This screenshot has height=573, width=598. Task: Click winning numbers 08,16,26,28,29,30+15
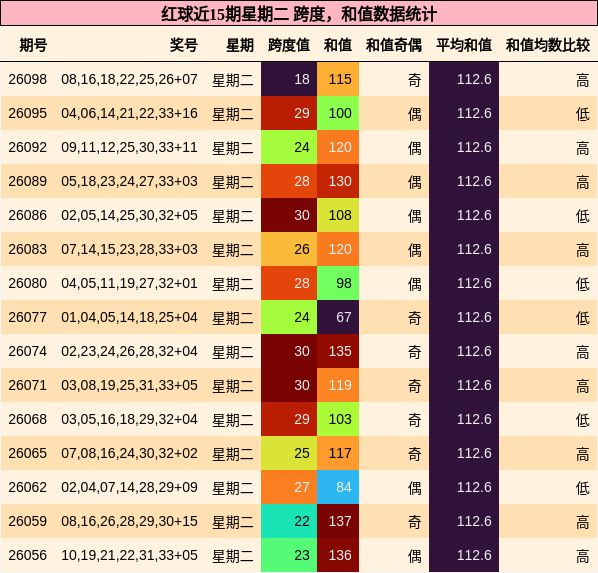(129, 521)
